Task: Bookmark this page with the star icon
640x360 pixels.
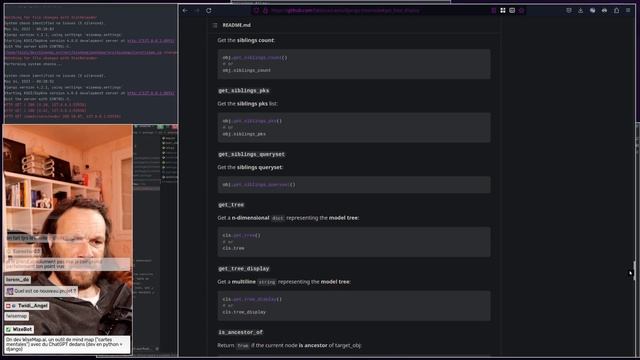Action: point(522,11)
